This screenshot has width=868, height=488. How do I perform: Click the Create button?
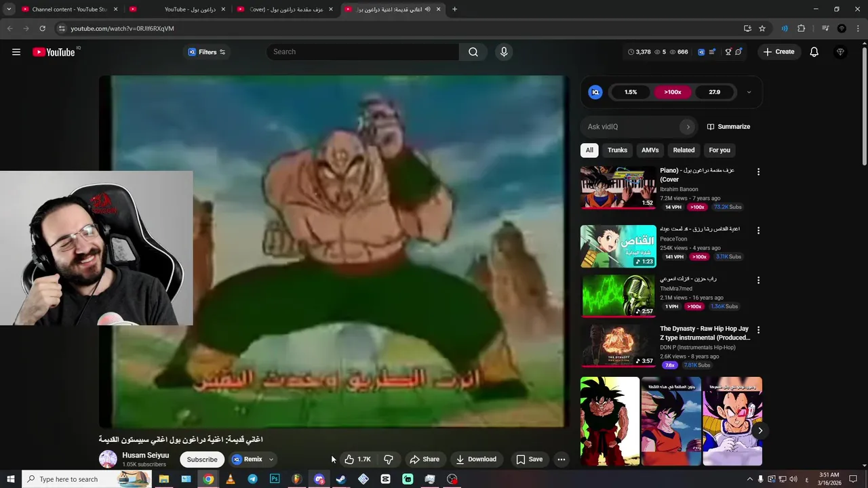click(778, 52)
